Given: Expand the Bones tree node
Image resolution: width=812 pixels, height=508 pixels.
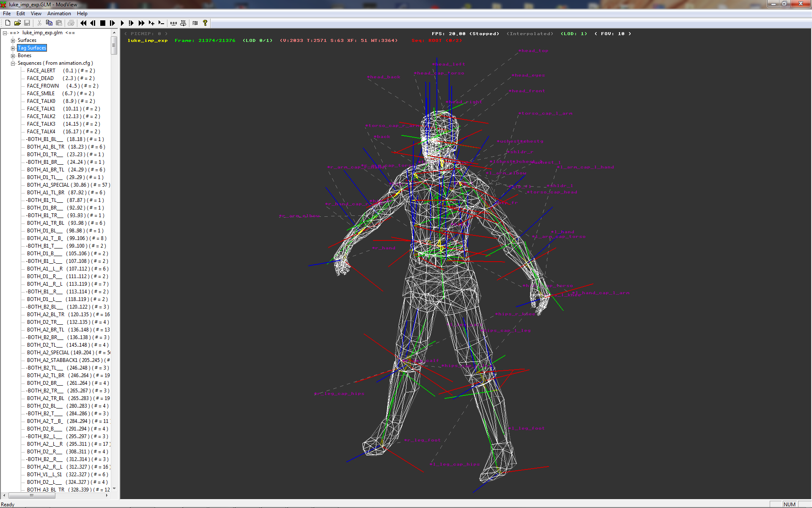Looking at the screenshot, I should [x=13, y=56].
